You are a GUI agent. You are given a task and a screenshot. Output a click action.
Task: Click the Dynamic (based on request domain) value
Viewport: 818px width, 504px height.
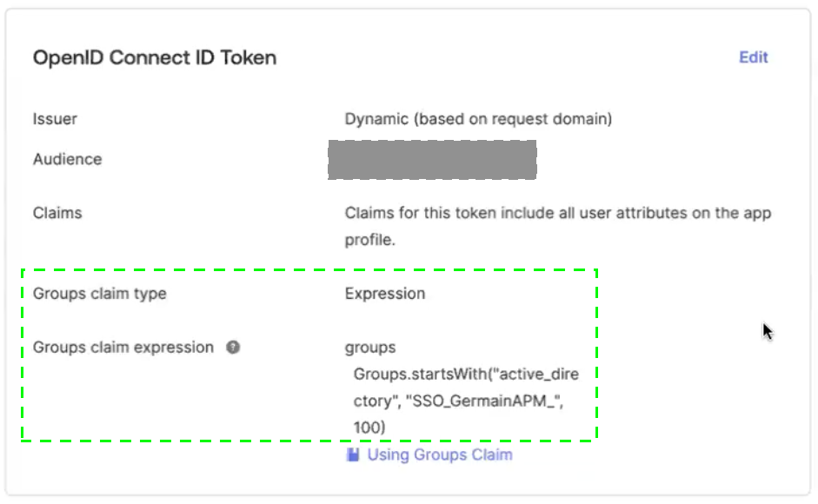point(478,119)
